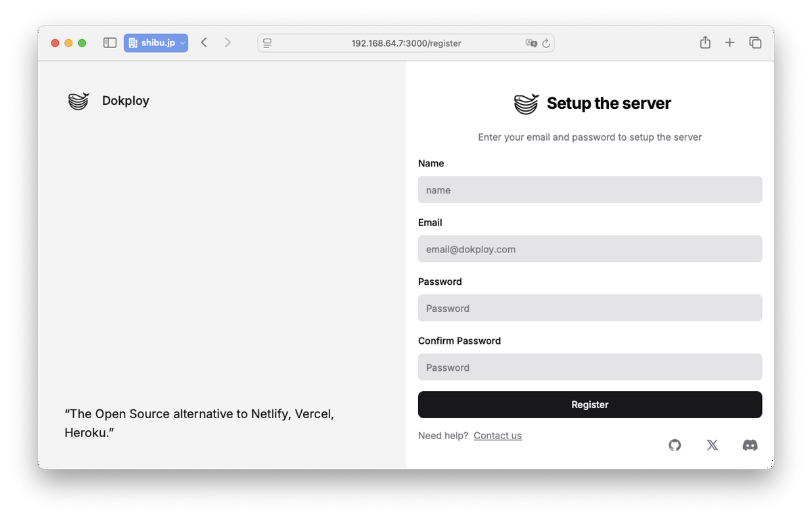Maximize the Safari window

tap(82, 43)
